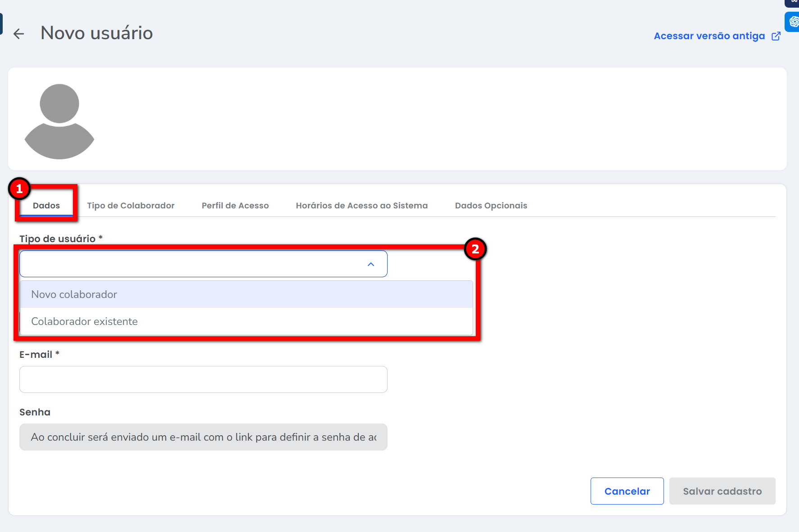Focus the E-mail input field

pyautogui.click(x=203, y=379)
